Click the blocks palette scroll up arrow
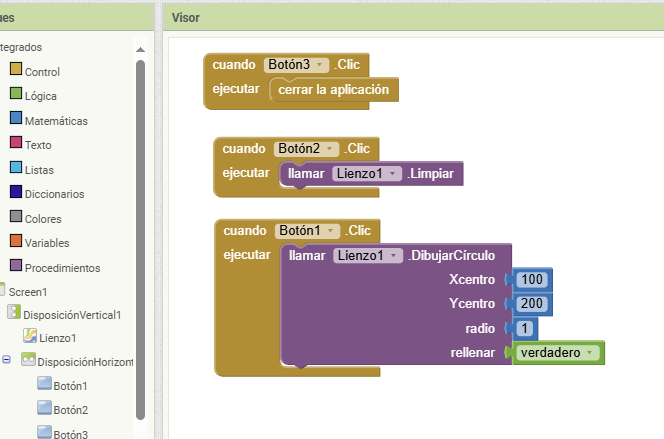 140,50
